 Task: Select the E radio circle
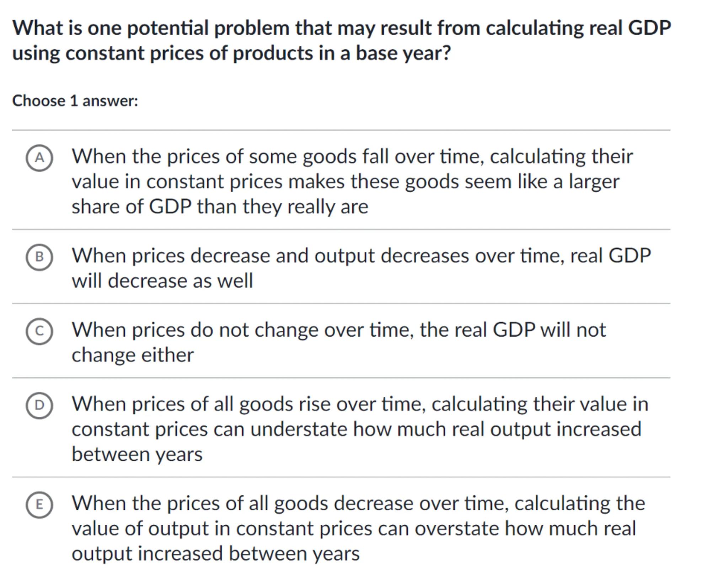point(39,505)
